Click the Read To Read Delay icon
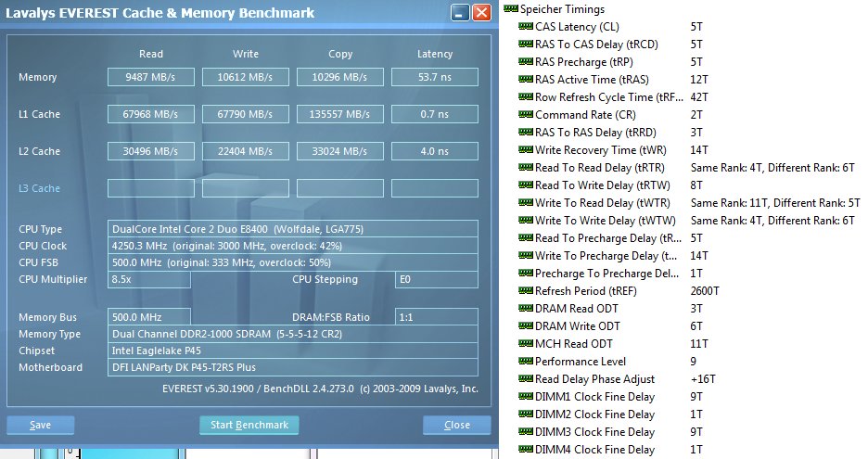Viewport: 868px width, 459px height. point(525,168)
